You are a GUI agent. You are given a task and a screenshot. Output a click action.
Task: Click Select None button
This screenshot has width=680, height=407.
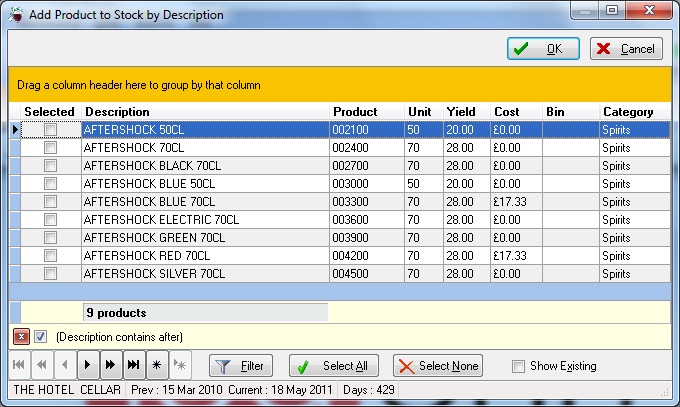438,366
